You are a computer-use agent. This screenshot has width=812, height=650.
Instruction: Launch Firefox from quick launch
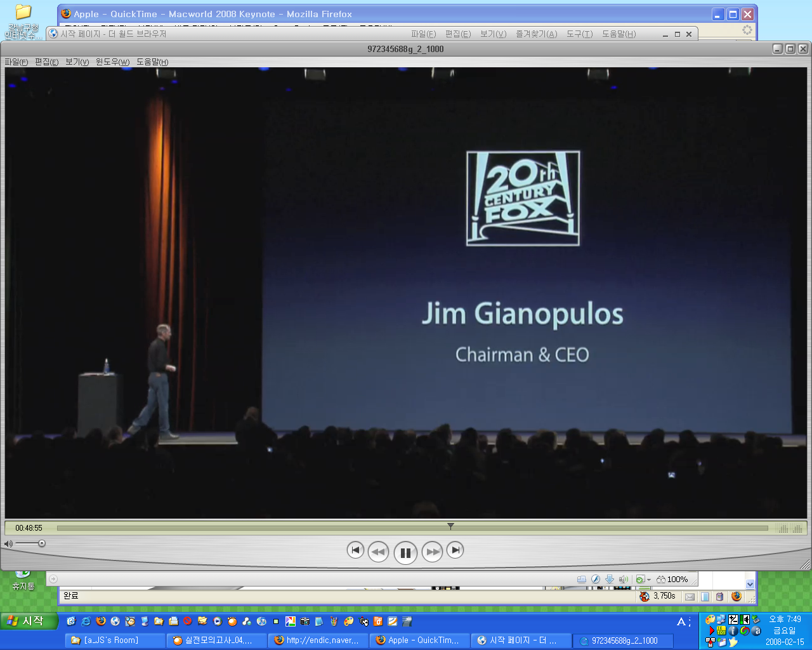tap(100, 621)
